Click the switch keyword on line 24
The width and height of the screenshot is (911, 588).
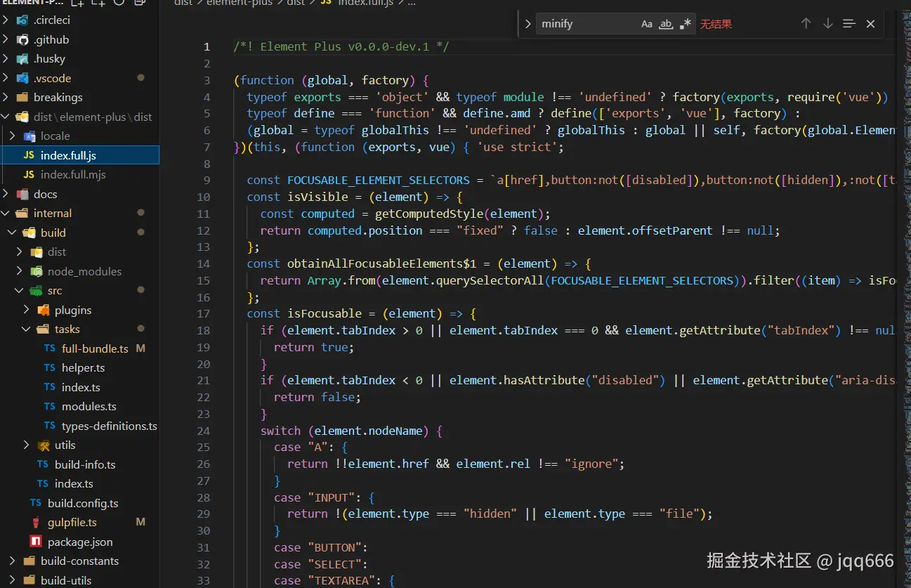pyautogui.click(x=281, y=431)
